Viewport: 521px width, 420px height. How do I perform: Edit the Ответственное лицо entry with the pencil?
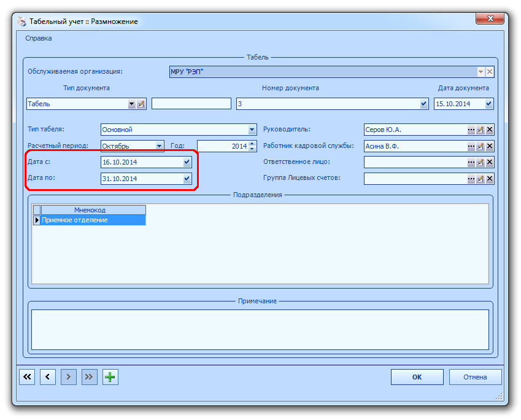coord(480,162)
